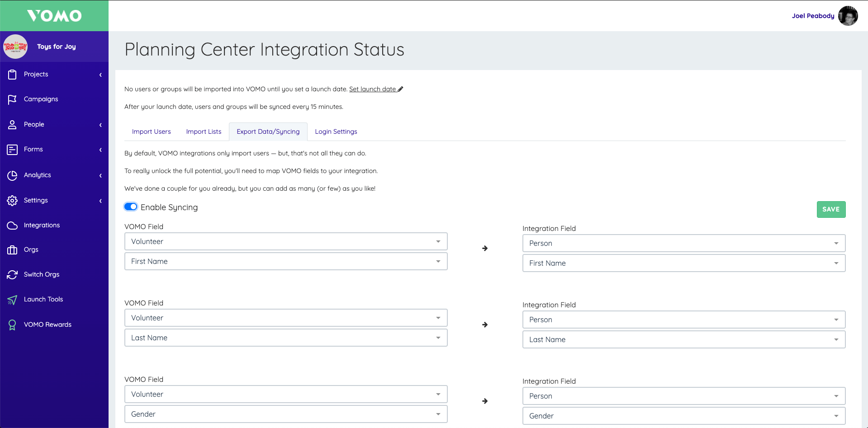Open the Gender field dropdown
868x428 pixels.
pyautogui.click(x=285, y=414)
